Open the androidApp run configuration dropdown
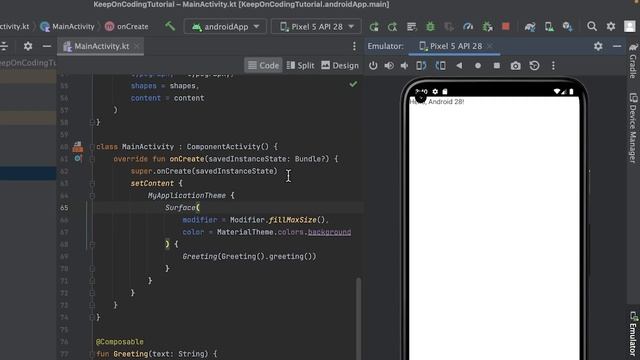 pos(225,27)
